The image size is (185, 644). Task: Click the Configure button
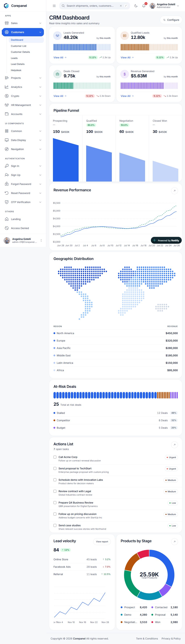coord(171,20)
